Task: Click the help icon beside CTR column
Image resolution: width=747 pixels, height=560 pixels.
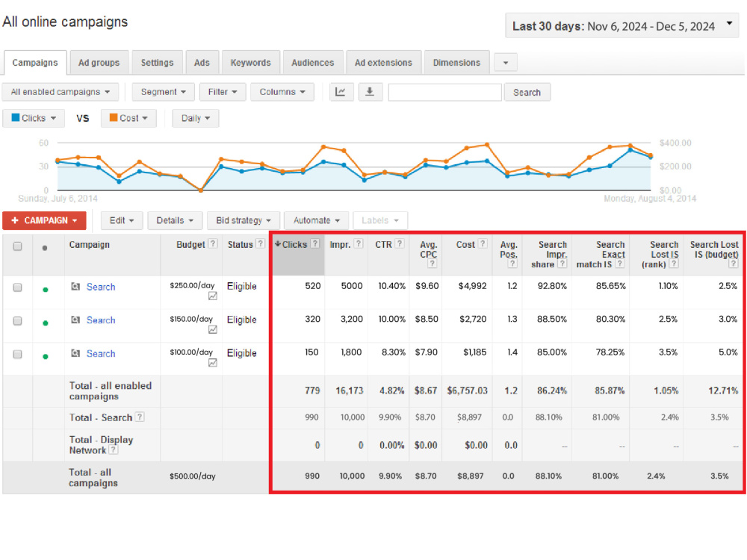Action: tap(400, 243)
